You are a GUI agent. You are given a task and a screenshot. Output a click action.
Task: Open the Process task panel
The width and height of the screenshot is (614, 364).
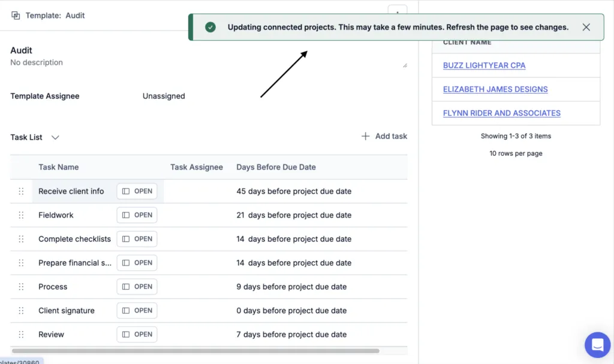point(137,287)
